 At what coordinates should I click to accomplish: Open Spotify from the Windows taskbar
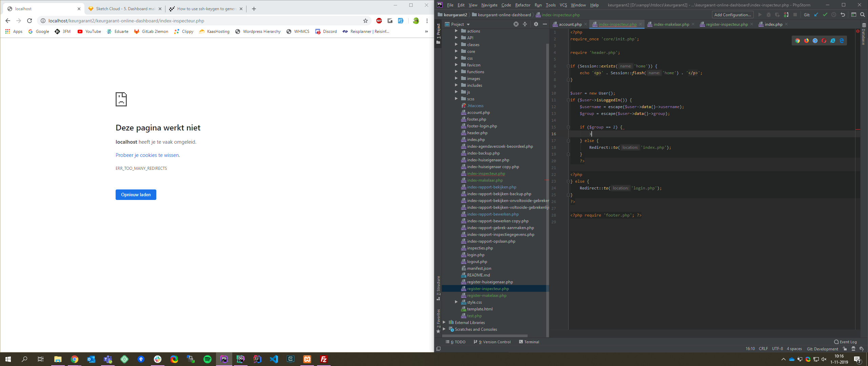[x=207, y=359]
